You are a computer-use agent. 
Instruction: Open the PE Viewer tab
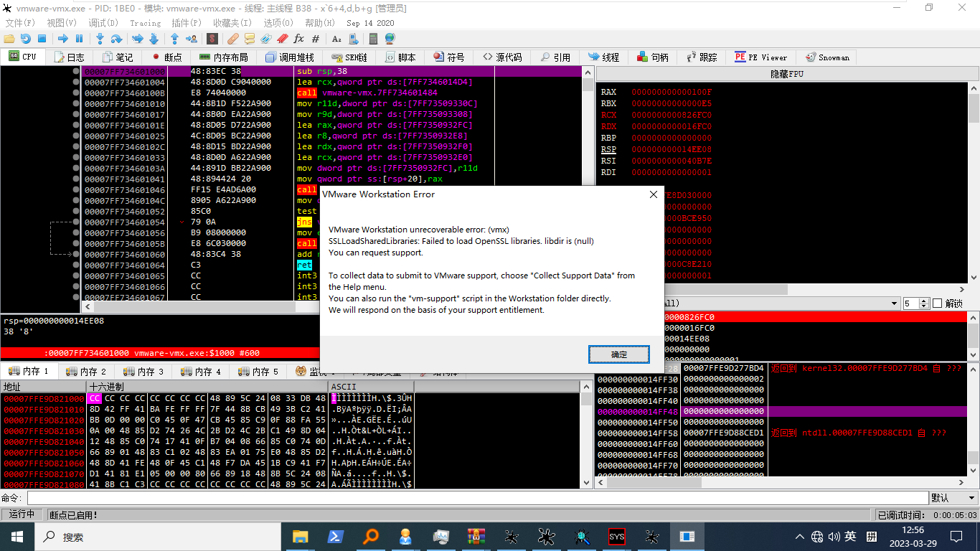(761, 57)
